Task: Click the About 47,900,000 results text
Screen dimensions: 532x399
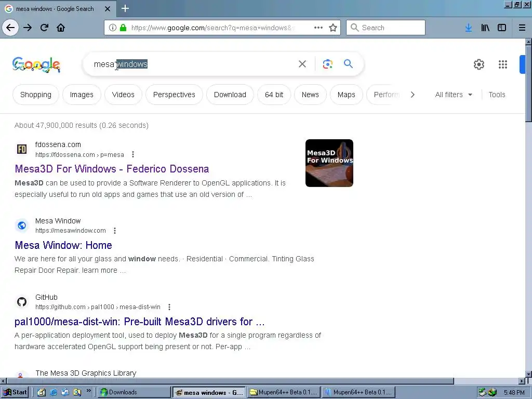Action: pyautogui.click(x=82, y=125)
